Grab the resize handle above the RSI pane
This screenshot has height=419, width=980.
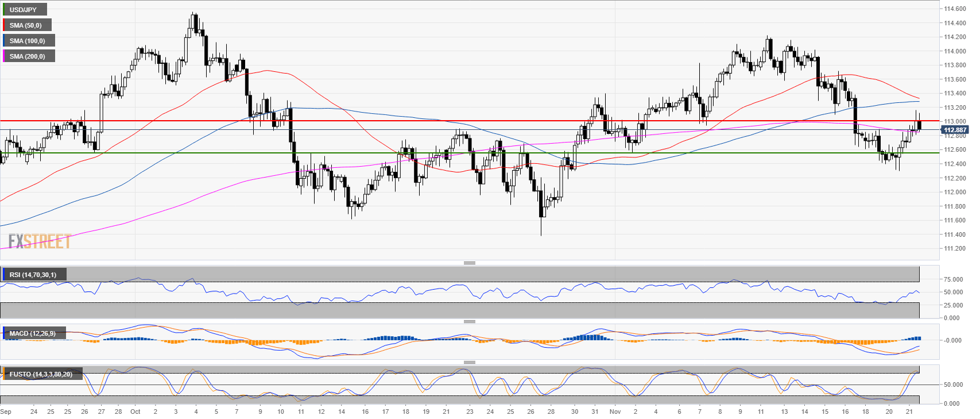(469, 263)
